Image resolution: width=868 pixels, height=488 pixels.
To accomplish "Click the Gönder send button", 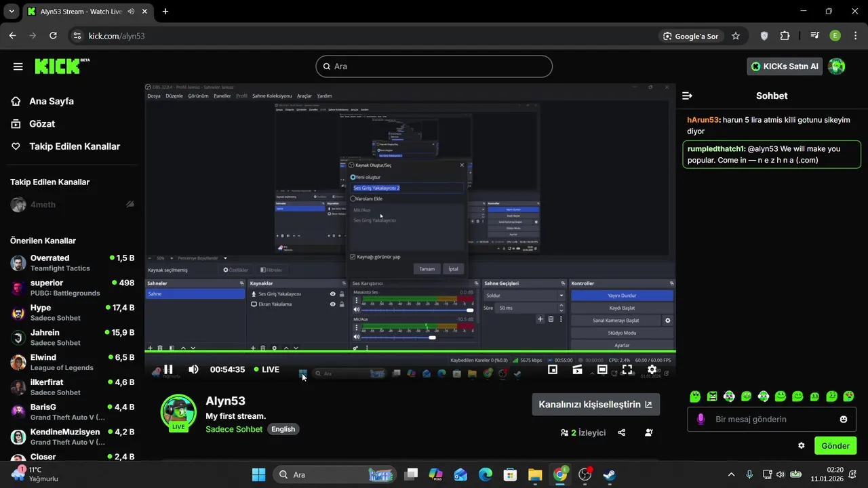I will 835,445.
